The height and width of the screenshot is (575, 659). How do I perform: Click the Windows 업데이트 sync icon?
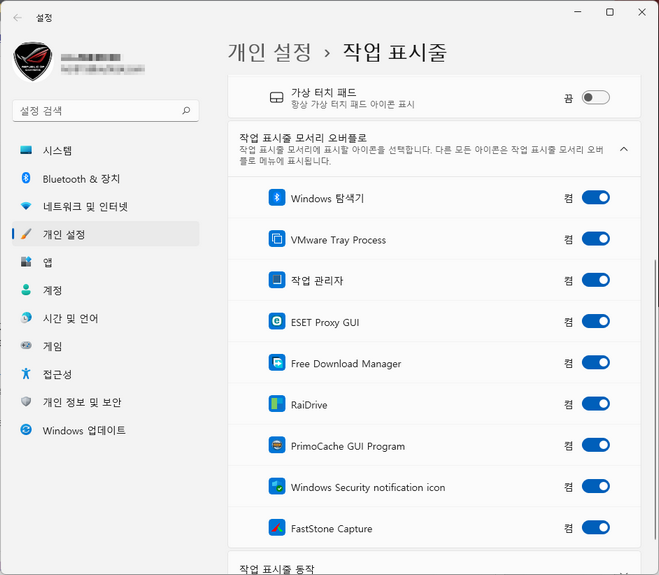pyautogui.click(x=26, y=430)
